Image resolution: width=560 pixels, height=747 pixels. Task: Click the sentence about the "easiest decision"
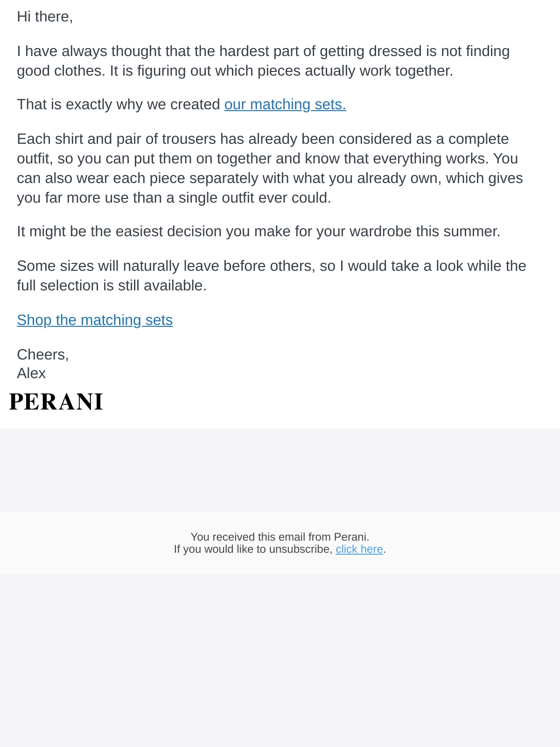click(259, 231)
